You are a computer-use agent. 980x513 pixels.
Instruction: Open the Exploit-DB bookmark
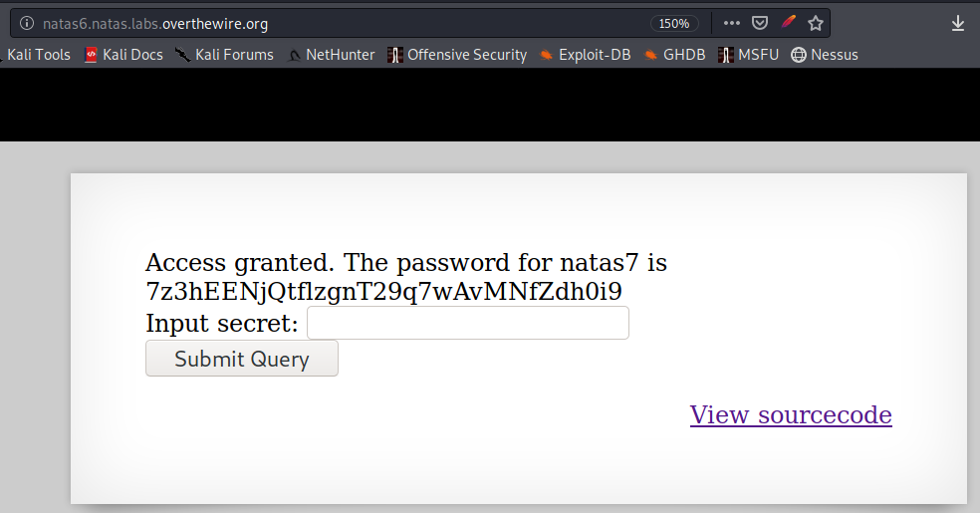pos(586,55)
